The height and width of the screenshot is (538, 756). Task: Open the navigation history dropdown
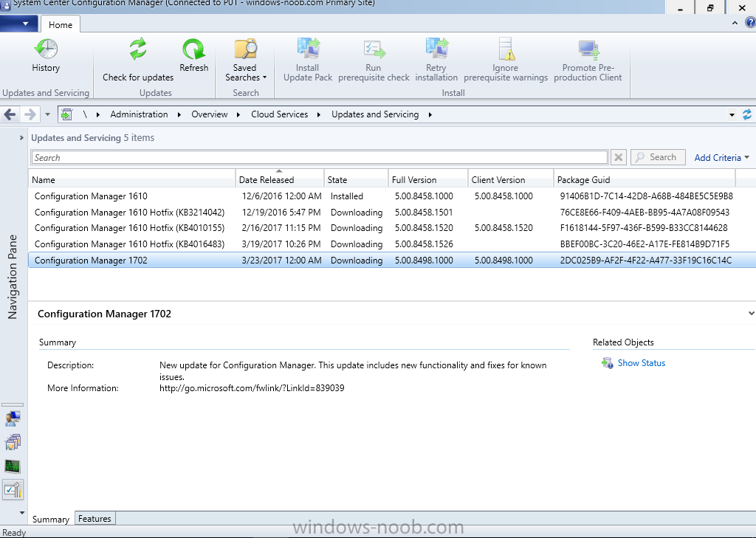(47, 114)
